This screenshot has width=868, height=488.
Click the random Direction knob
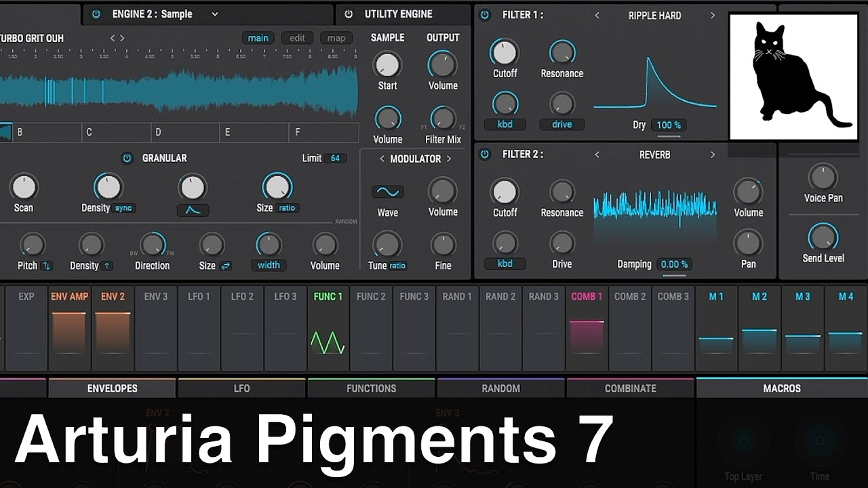coord(153,245)
